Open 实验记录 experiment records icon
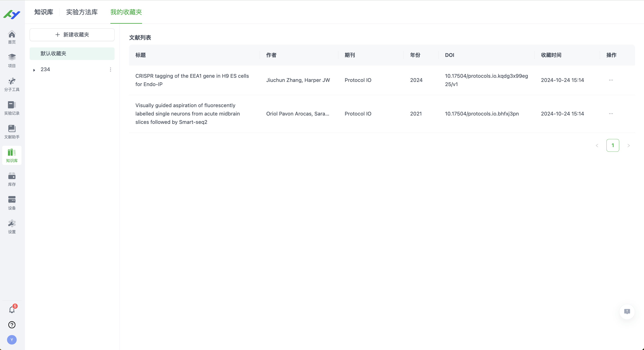 (x=12, y=108)
